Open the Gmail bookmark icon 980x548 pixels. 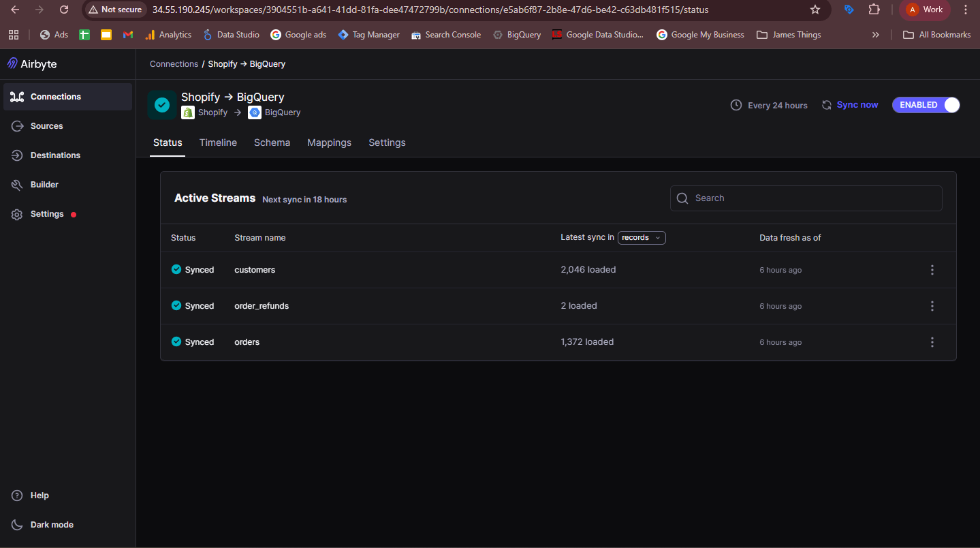pyautogui.click(x=128, y=35)
